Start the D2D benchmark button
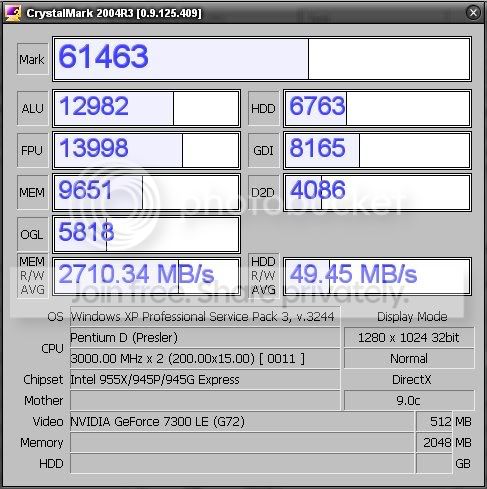487x489 pixels. 263,192
